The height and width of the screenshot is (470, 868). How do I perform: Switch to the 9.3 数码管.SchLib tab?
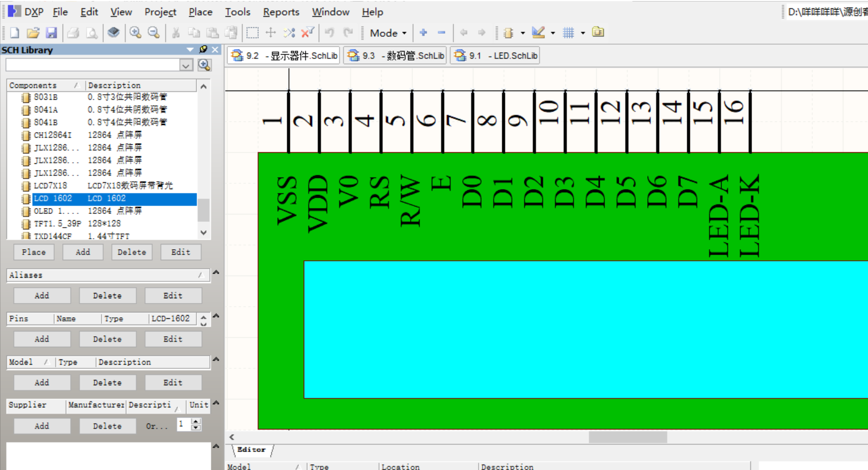point(395,55)
